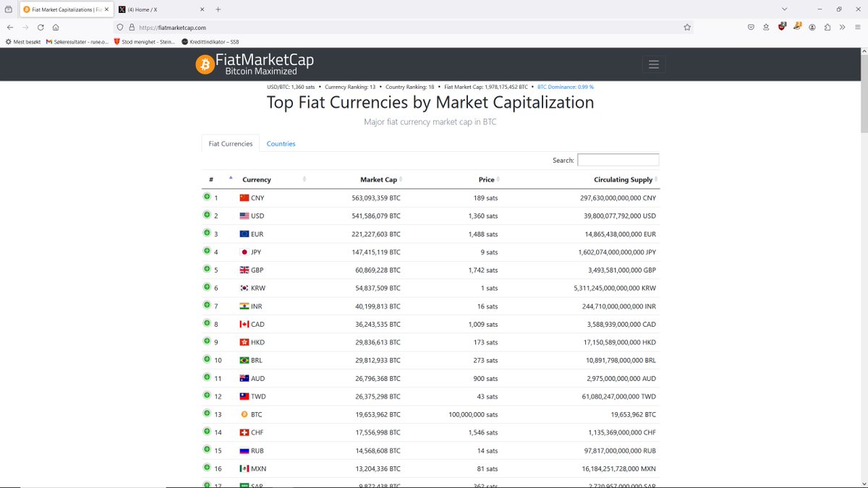Show site security padlock info
Image resolution: width=868 pixels, height=488 pixels.
tap(132, 27)
